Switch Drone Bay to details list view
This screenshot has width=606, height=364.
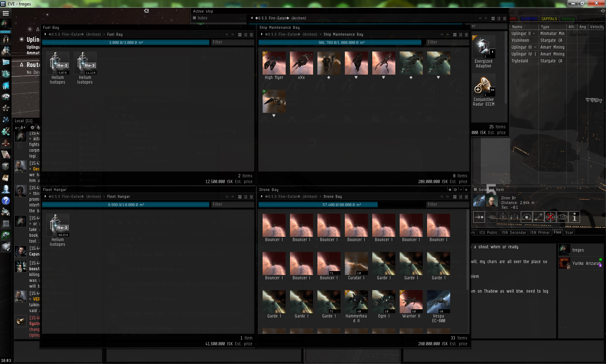(461, 197)
